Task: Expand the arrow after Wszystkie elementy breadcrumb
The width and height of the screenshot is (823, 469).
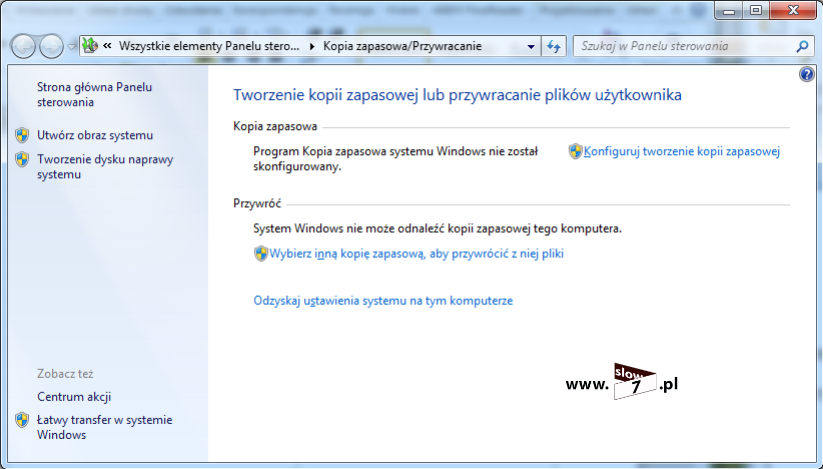Action: [312, 46]
